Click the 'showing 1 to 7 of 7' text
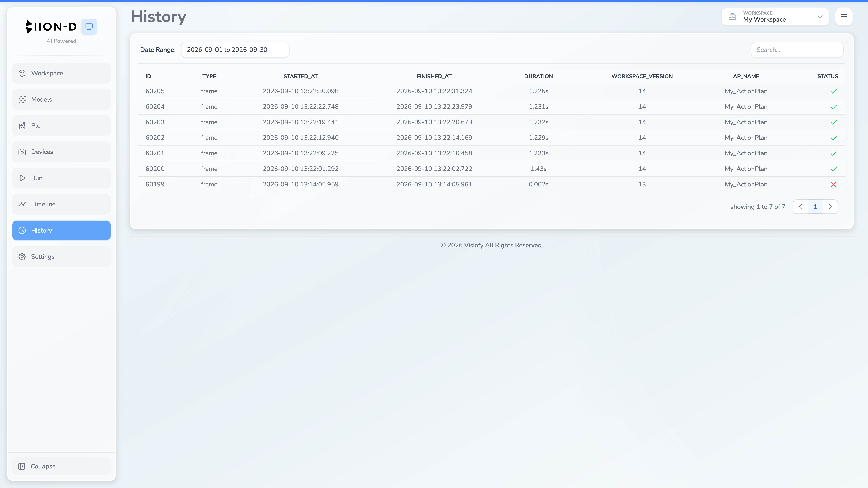This screenshot has height=488, width=868. pos(758,207)
